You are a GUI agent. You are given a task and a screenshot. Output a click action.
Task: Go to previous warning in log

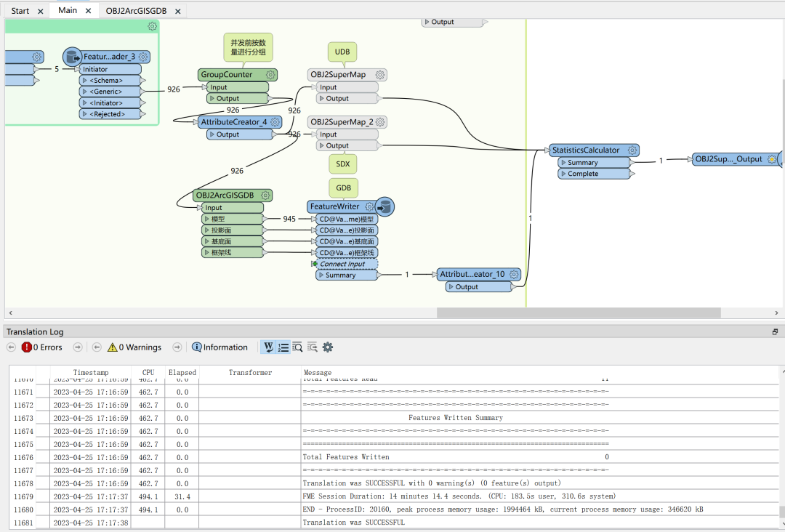point(97,347)
